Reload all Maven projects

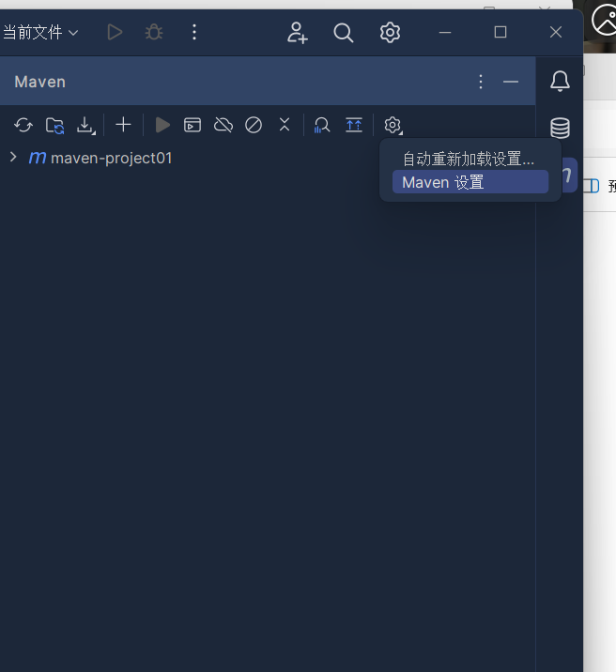[x=23, y=125]
